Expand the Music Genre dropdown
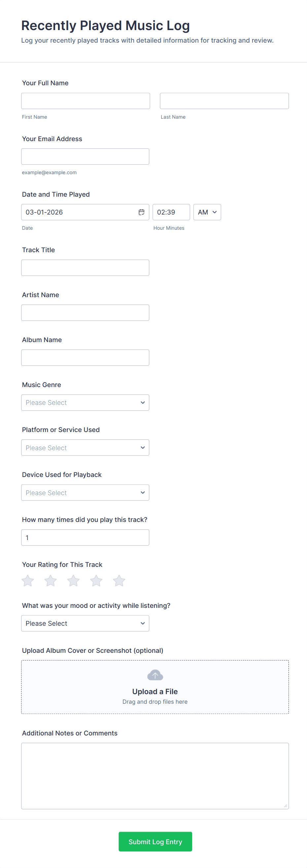 pos(85,403)
